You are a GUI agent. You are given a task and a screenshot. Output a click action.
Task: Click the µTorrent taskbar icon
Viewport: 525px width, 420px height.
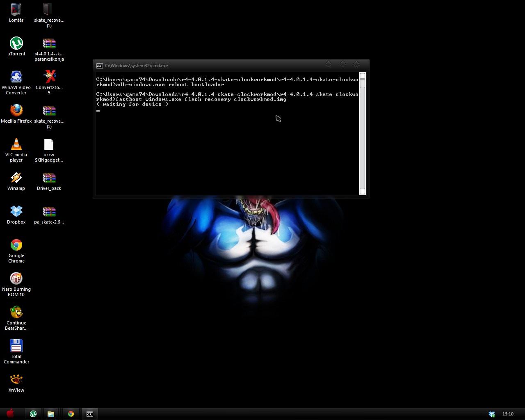click(x=33, y=414)
